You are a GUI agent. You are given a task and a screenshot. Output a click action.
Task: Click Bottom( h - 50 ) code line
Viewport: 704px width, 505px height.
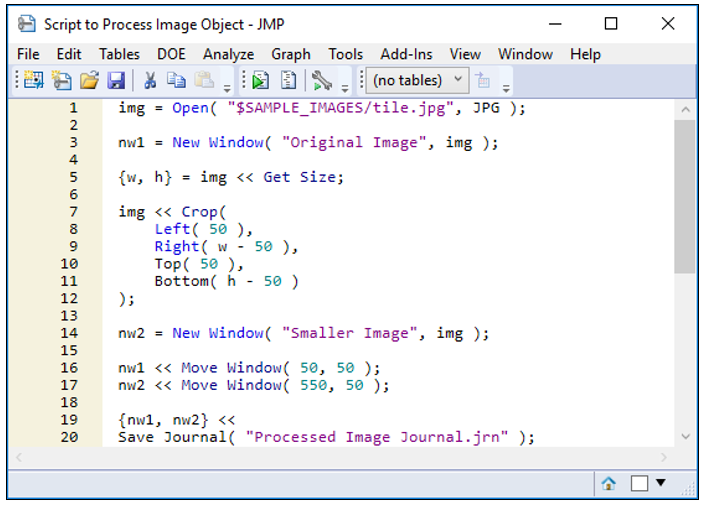coord(226,281)
